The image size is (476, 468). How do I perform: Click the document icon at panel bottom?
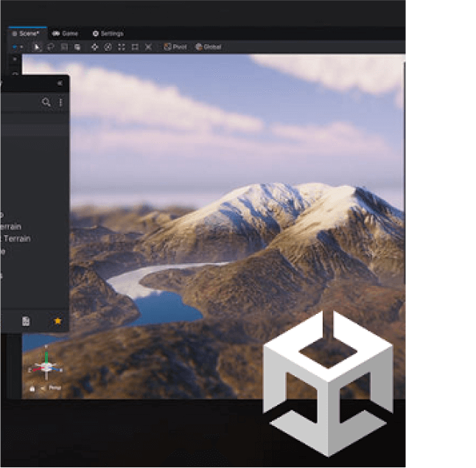(x=26, y=321)
